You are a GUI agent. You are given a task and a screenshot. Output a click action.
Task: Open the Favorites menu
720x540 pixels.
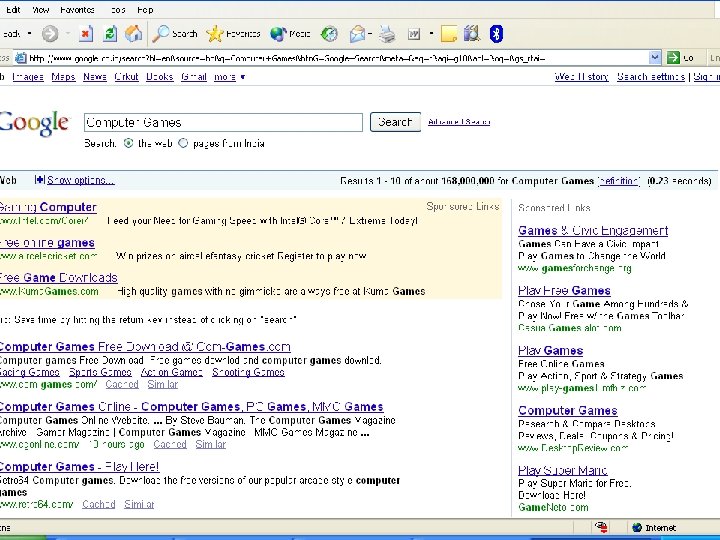click(77, 10)
